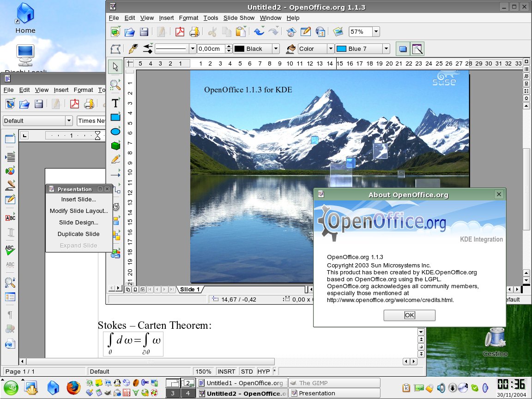This screenshot has height=399, width=532.
Task: Click Export PDF icon in Writer window
Action: coord(74,103)
